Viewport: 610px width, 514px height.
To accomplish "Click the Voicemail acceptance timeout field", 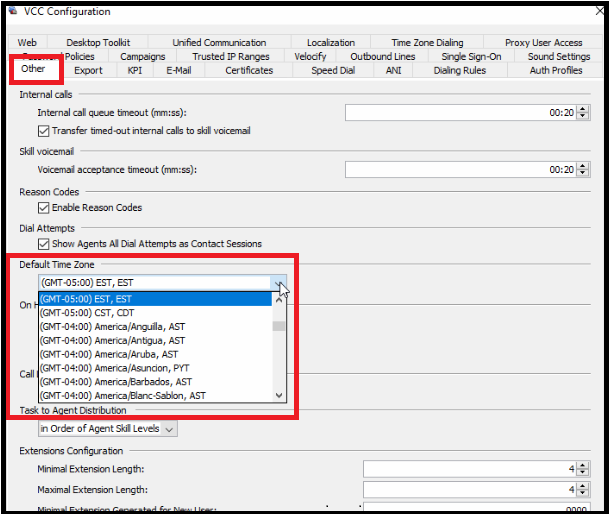I will (460, 170).
